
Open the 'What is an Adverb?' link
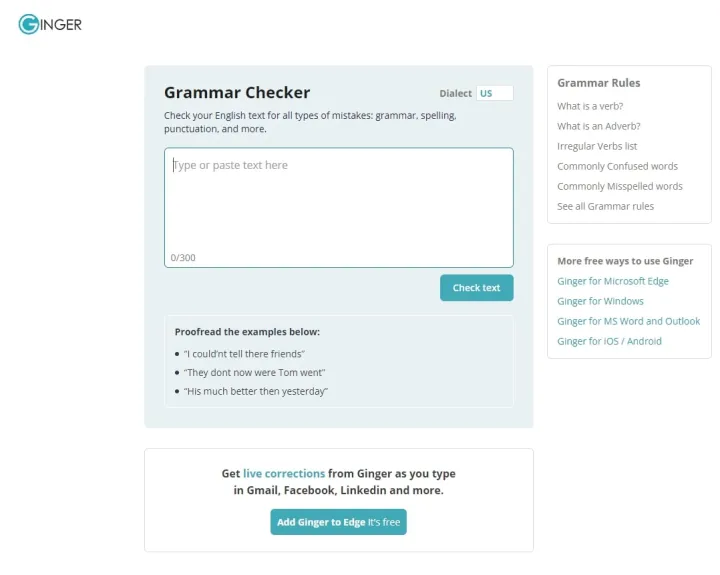point(599,126)
